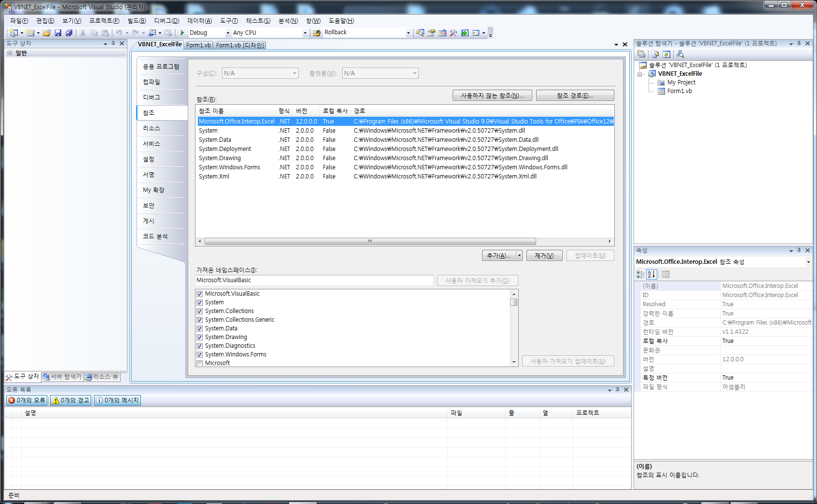Select the System.Xml reference row
This screenshot has width=817, height=504.
[405, 177]
